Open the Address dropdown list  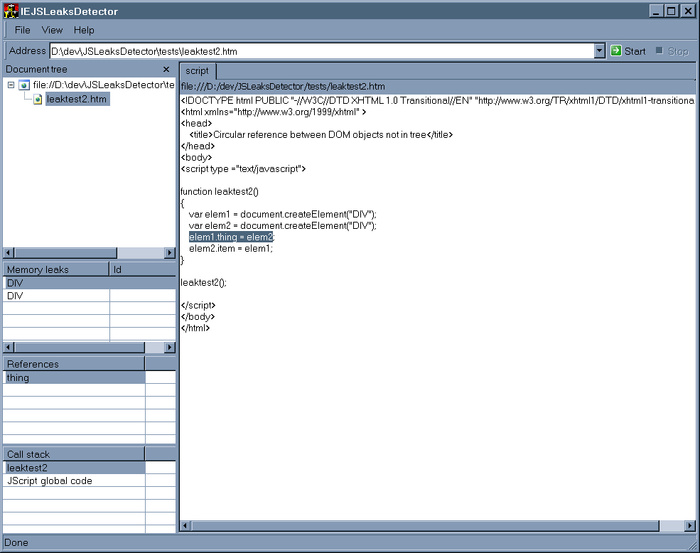600,51
